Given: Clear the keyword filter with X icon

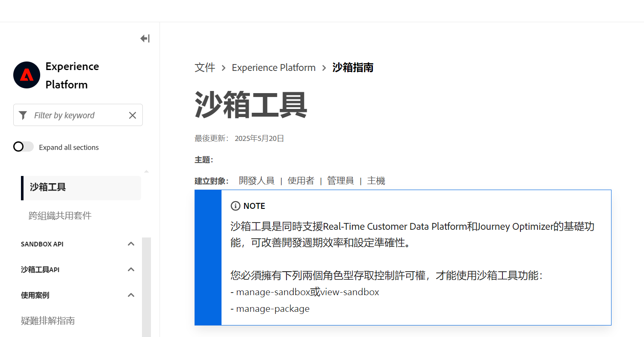Looking at the screenshot, I should point(133,115).
